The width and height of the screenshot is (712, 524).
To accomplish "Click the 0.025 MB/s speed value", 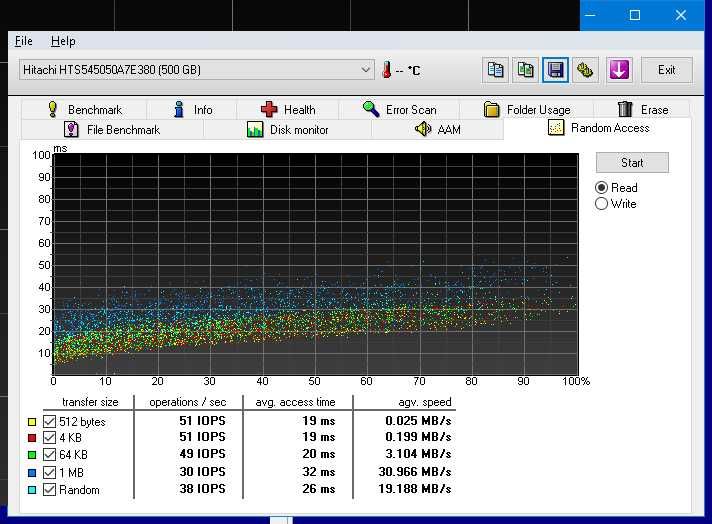I will pyautogui.click(x=418, y=421).
